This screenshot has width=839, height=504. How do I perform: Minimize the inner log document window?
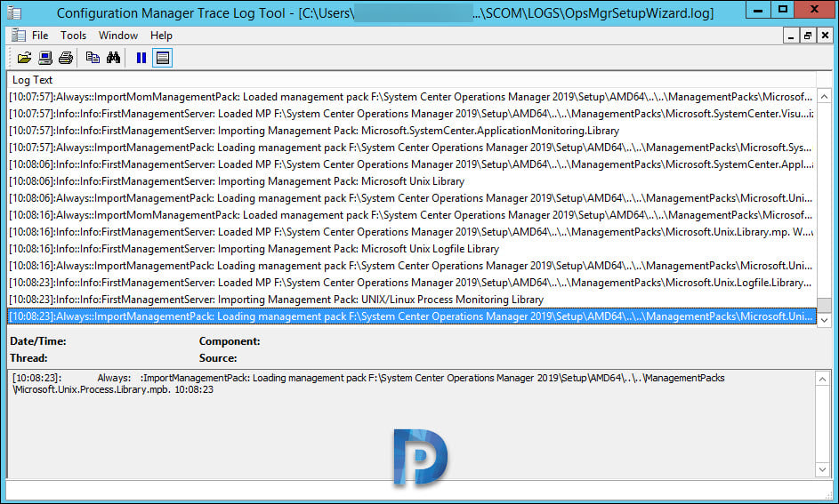point(790,36)
